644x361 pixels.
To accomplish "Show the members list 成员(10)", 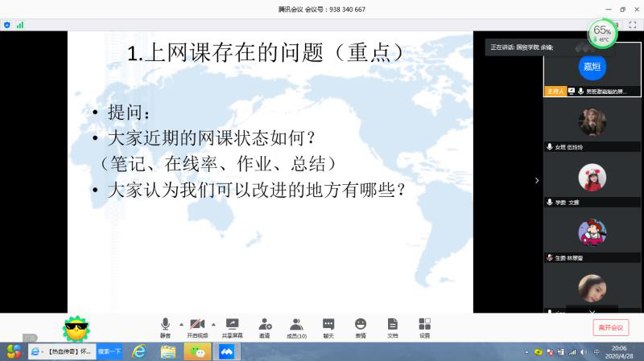I will (x=296, y=327).
